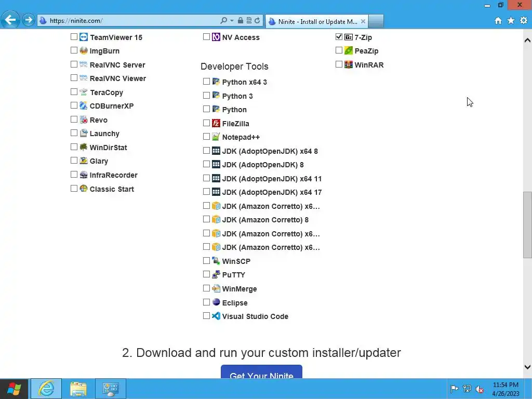Click the NV Access icon

click(x=216, y=37)
